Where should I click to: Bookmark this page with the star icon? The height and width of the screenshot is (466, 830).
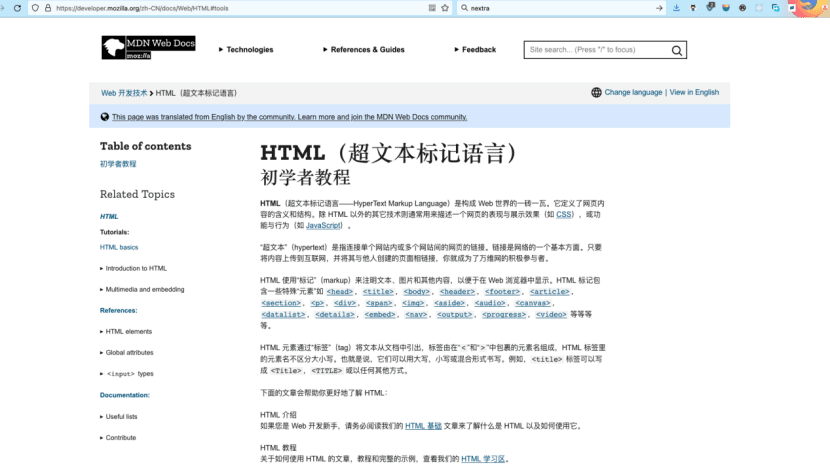(444, 8)
